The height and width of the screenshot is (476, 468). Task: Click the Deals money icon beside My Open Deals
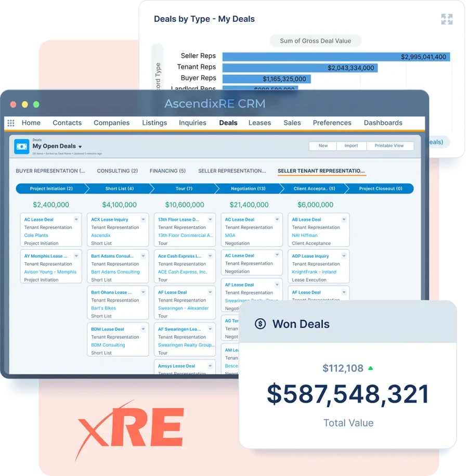(x=21, y=147)
